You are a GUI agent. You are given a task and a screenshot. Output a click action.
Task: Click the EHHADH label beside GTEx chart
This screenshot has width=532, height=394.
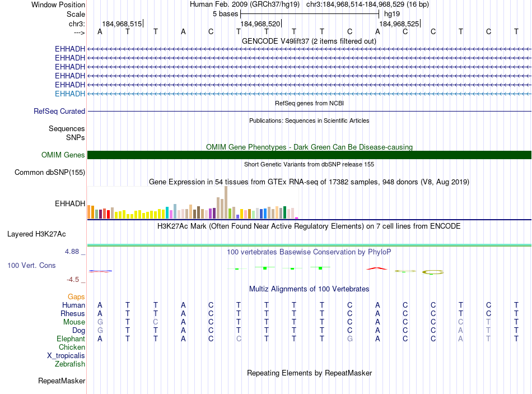coord(70,203)
